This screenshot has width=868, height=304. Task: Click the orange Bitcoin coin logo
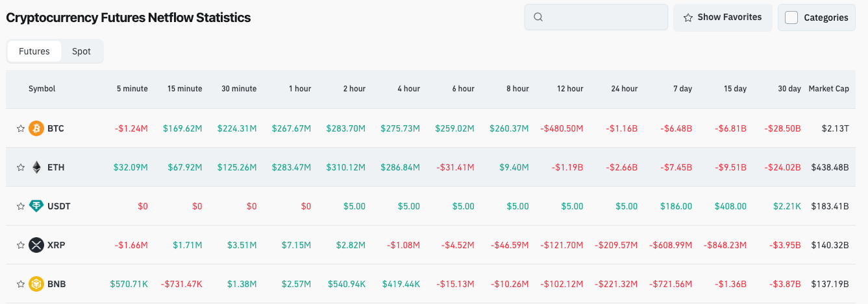coord(36,128)
